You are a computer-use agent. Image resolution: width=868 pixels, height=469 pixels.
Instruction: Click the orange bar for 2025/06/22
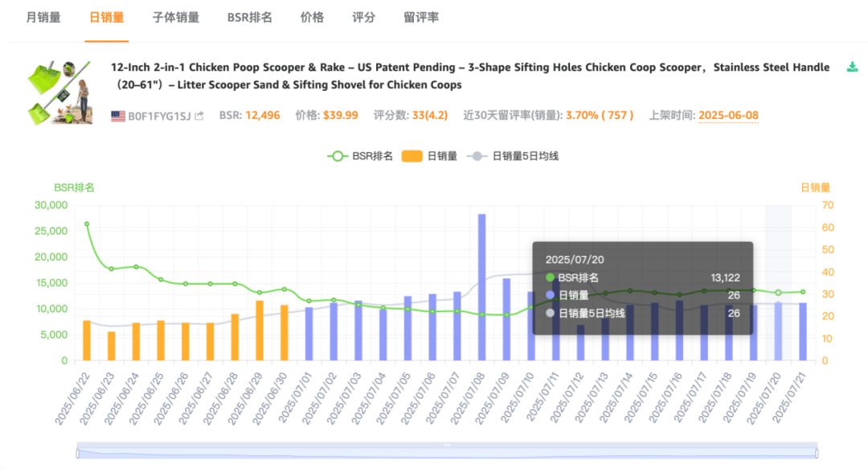[86, 340]
